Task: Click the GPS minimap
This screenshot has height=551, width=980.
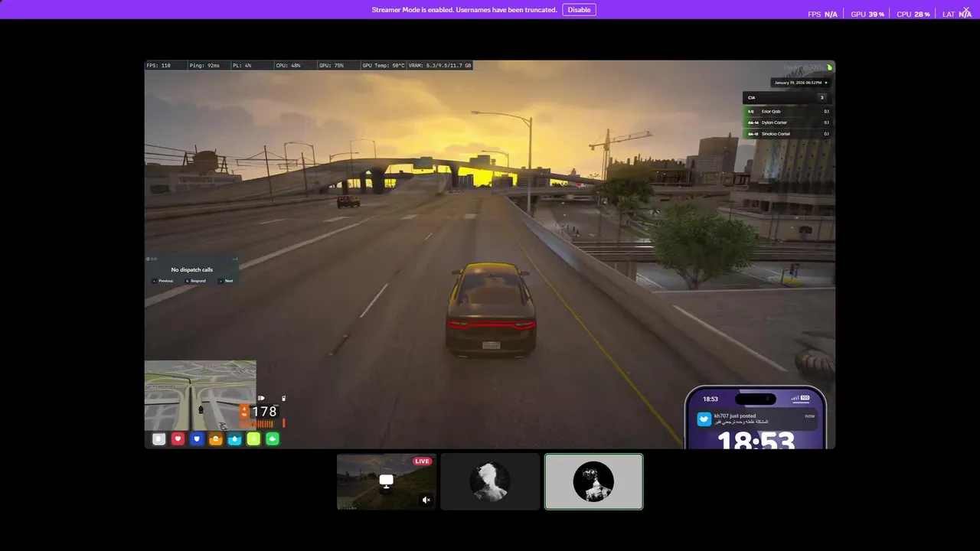Action: tap(200, 396)
